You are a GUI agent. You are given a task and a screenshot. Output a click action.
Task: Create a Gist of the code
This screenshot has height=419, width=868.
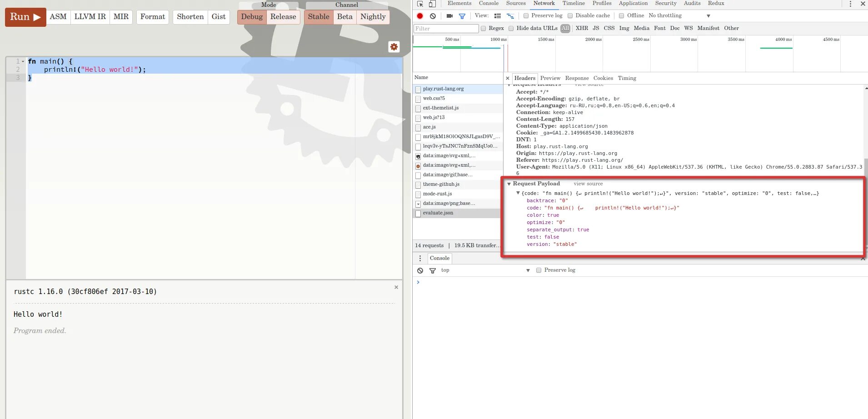tap(219, 17)
